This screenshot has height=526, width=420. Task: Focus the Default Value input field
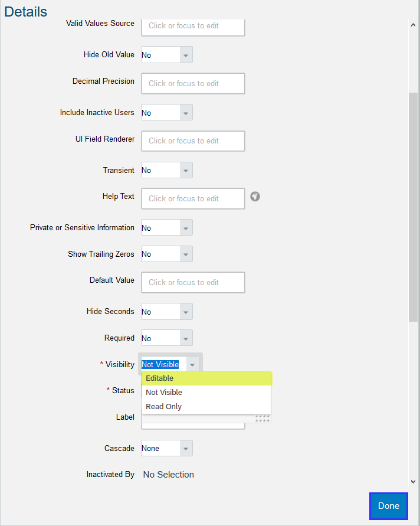pos(193,282)
